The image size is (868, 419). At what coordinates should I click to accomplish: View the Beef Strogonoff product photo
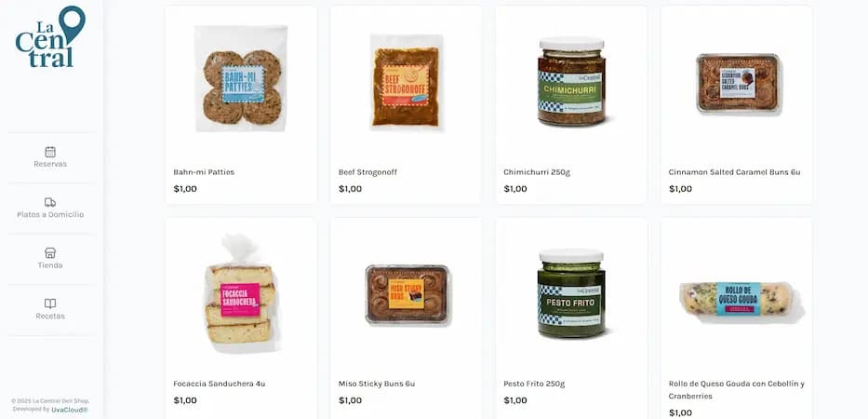click(x=407, y=82)
